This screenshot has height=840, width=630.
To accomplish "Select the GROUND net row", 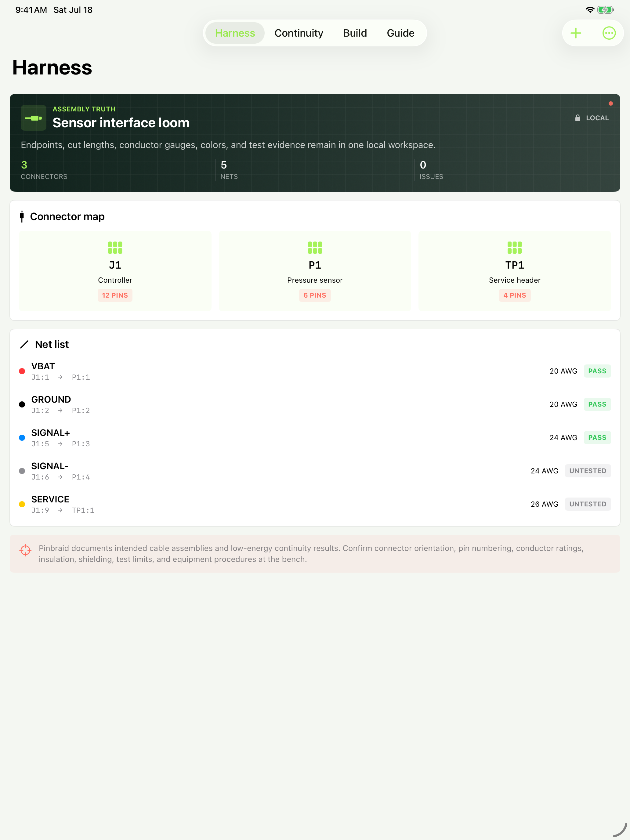I will (x=315, y=404).
